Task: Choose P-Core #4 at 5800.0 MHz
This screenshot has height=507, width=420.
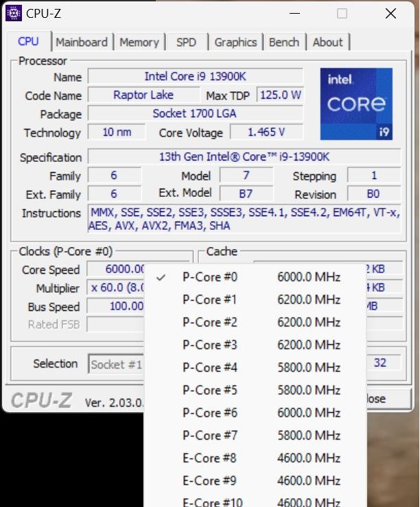Action: tap(255, 368)
